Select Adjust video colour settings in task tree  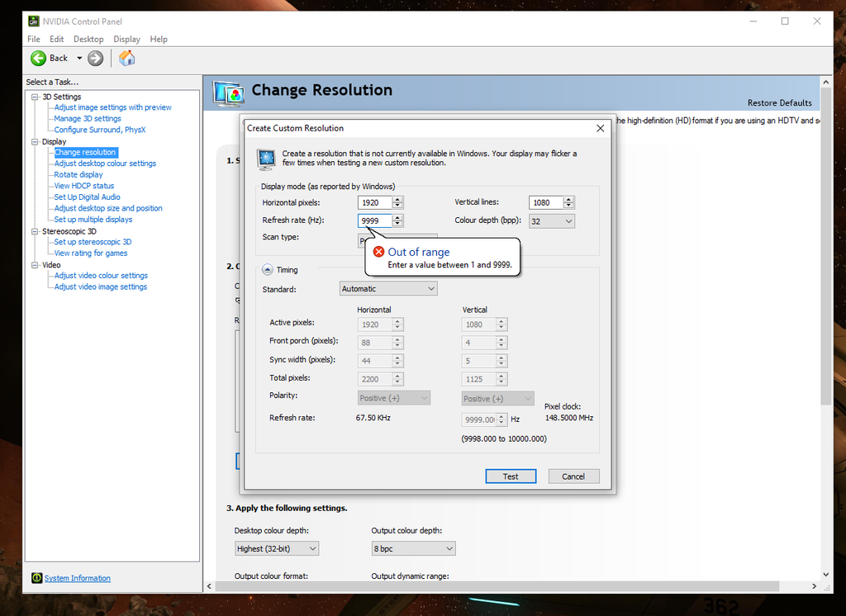click(x=99, y=275)
